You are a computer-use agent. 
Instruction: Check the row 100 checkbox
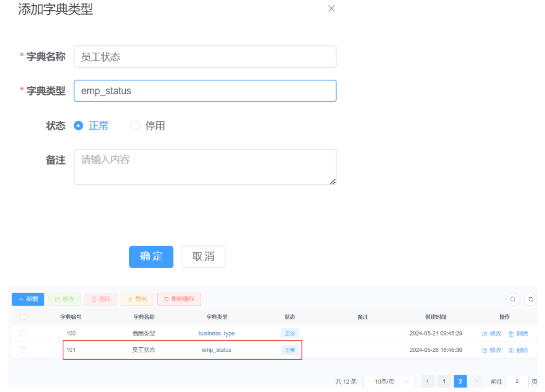coord(23,333)
